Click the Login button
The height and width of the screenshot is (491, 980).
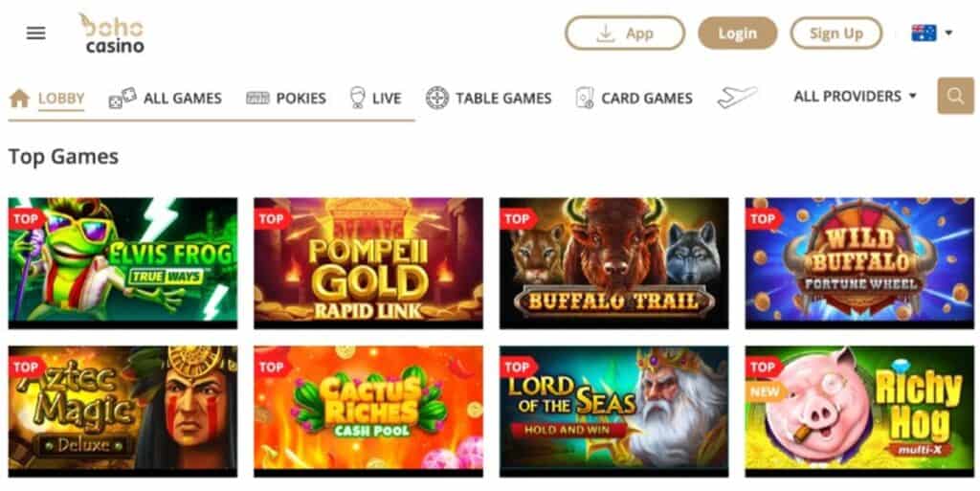click(x=738, y=33)
